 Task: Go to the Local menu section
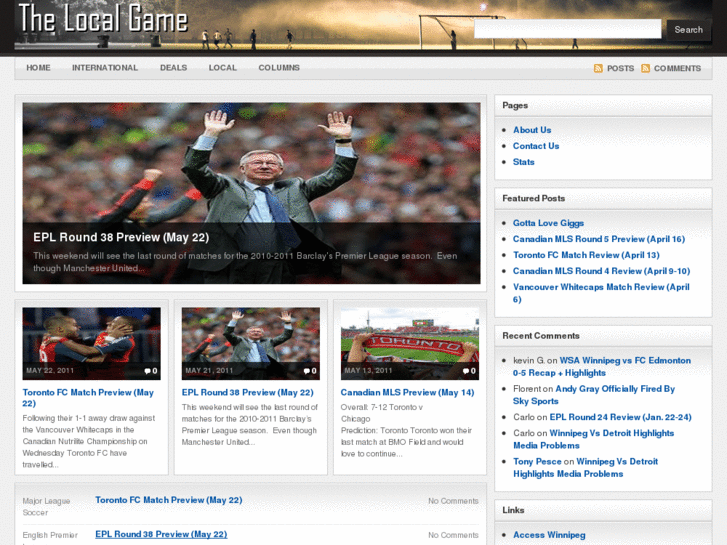223,68
